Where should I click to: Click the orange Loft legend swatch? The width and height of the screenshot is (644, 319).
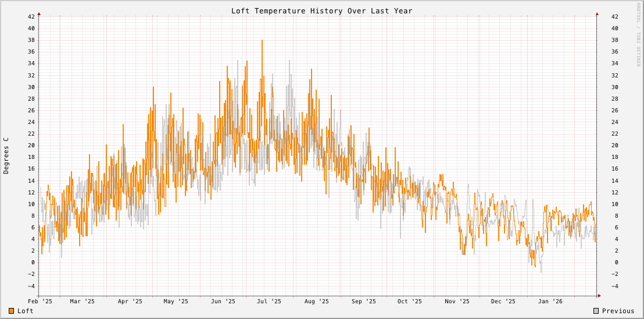[x=11, y=311]
